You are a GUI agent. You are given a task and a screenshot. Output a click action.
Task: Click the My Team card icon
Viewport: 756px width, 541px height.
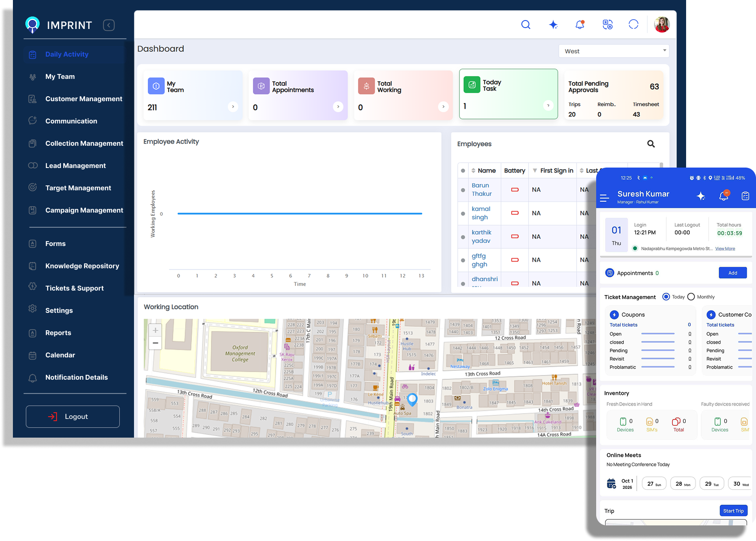pyautogui.click(x=156, y=86)
